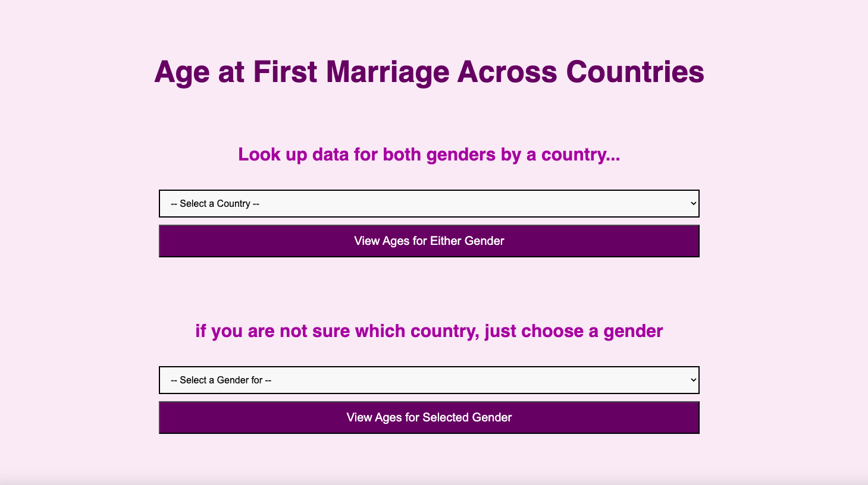Click the 'Look up data for both genders' heading
The image size is (868, 485).
(x=429, y=155)
